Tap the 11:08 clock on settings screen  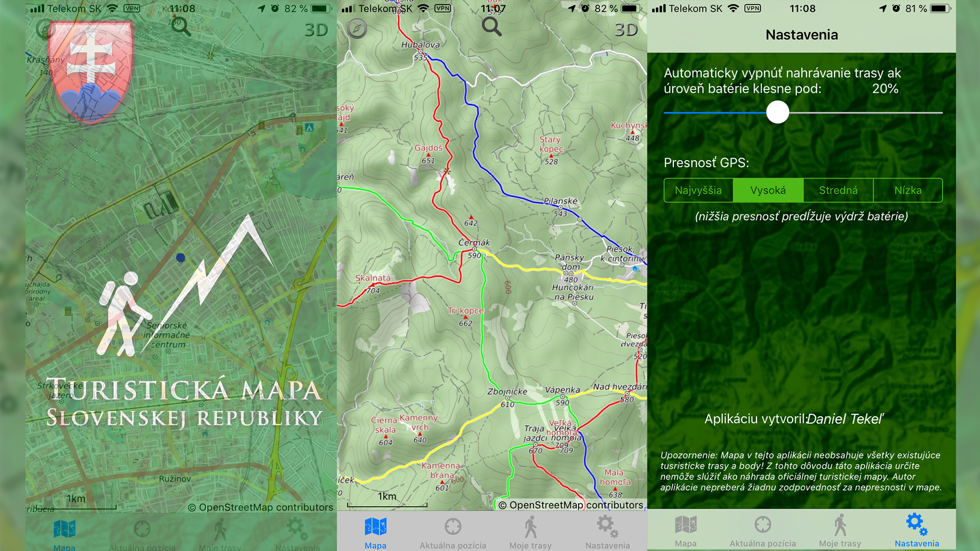click(802, 9)
